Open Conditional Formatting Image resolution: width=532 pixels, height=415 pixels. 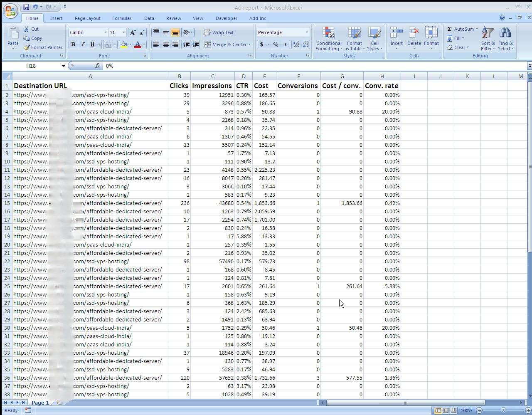point(329,39)
